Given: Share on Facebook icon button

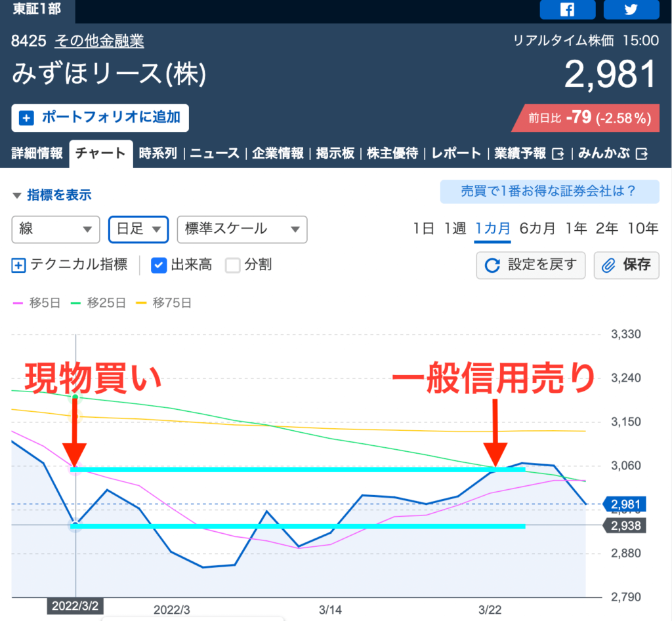Looking at the screenshot, I should click(567, 9).
